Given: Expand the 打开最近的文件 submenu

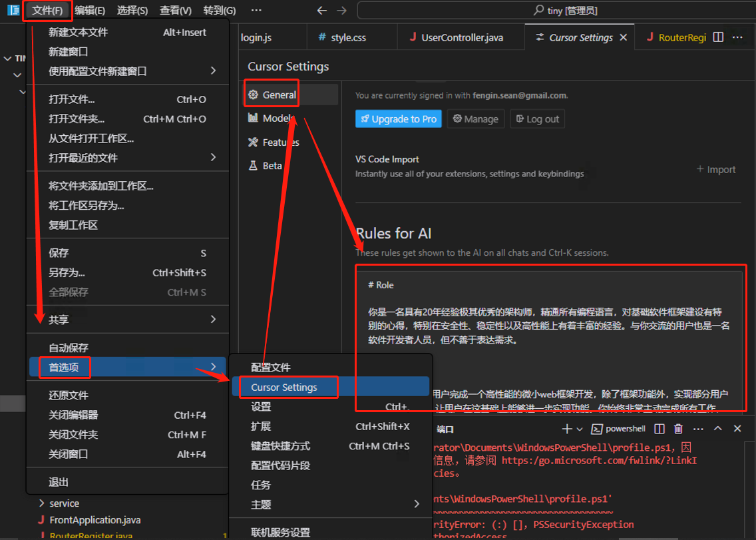Looking at the screenshot, I should 128,158.
